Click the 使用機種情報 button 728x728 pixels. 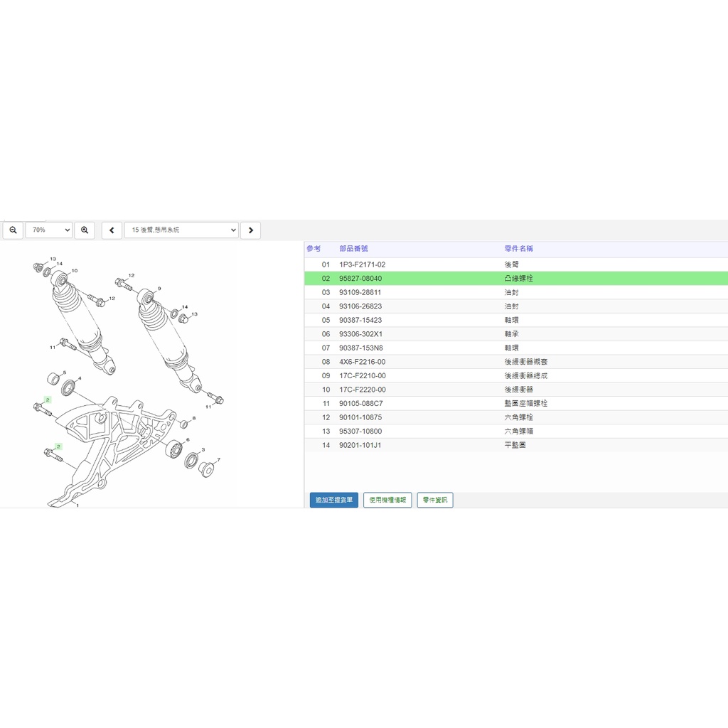[x=387, y=500]
